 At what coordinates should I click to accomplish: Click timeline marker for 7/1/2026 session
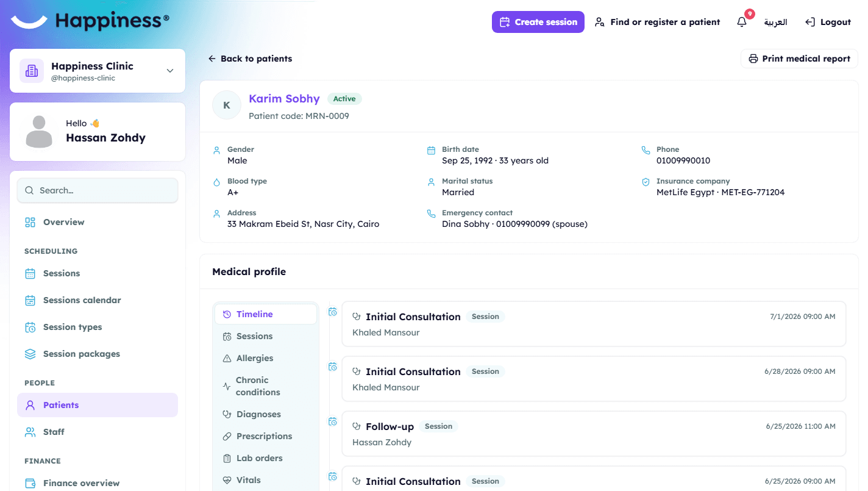pyautogui.click(x=333, y=312)
